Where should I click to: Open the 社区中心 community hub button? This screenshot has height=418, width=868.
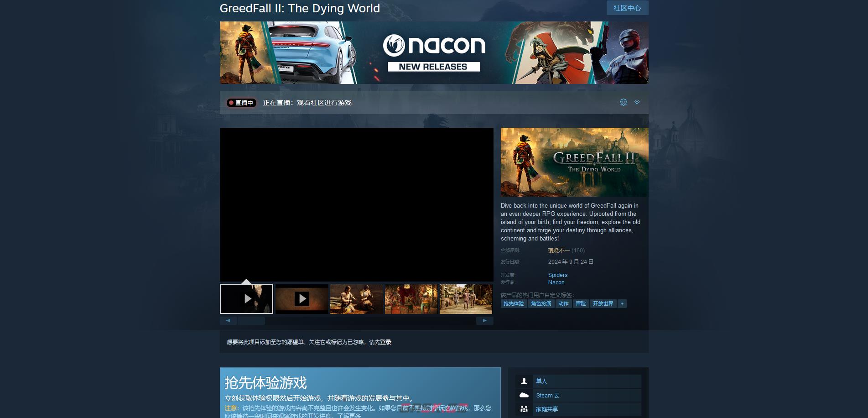[x=627, y=8]
